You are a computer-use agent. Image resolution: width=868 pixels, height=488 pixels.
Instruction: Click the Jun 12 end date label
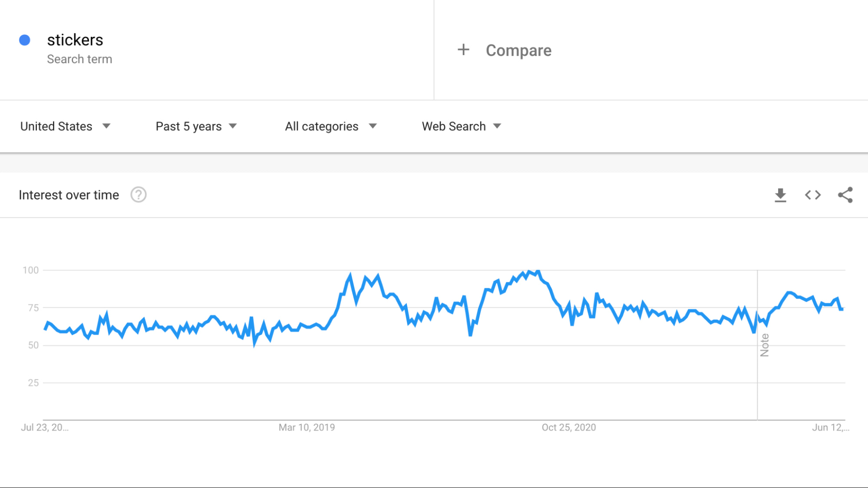(830, 428)
